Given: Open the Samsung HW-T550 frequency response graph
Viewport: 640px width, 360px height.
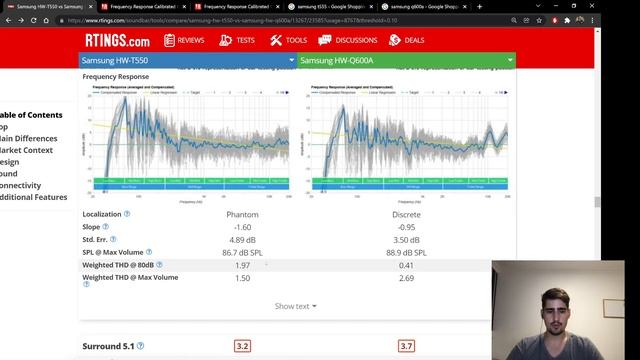Looking at the screenshot, I should tap(187, 144).
